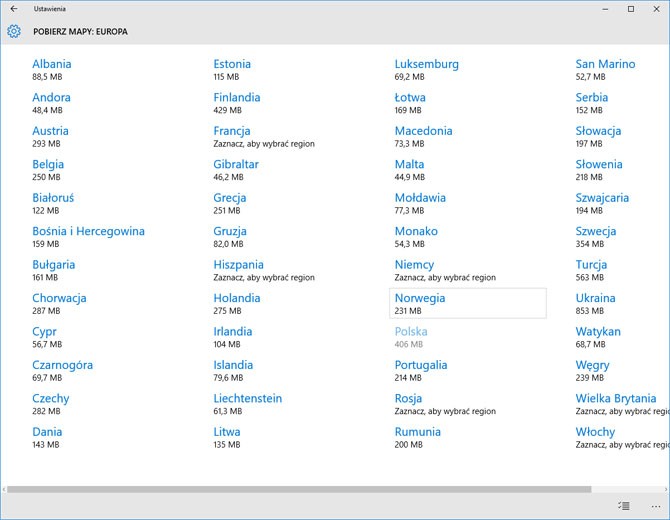The height and width of the screenshot is (520, 670).
Task: Select Chorwacja map entry
Action: (x=59, y=304)
